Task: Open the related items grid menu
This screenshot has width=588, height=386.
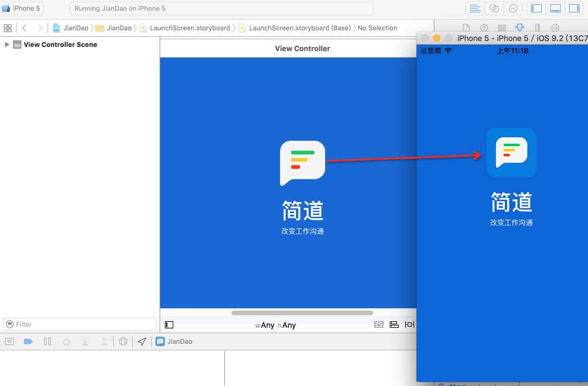Action: 8,28
